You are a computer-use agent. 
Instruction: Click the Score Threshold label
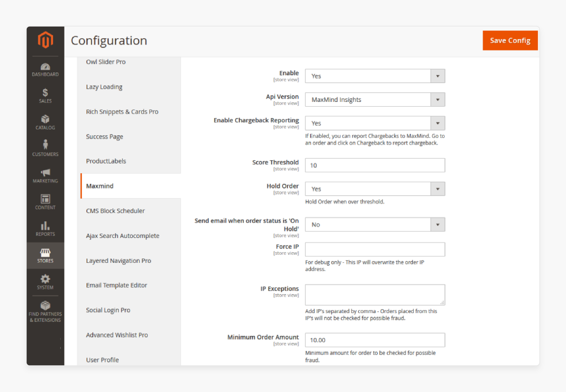pyautogui.click(x=275, y=162)
